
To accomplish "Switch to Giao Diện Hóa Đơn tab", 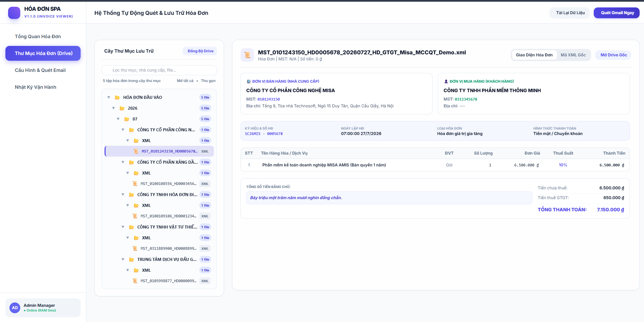I will (534, 55).
